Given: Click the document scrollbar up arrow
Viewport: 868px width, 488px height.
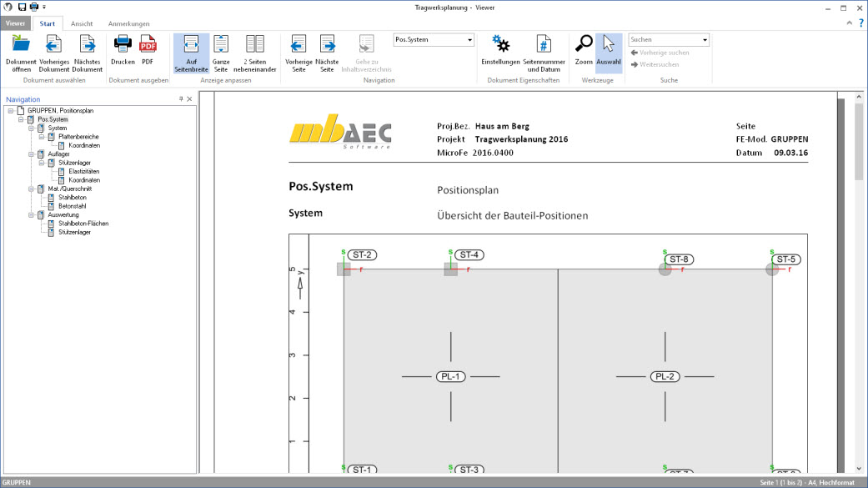Looking at the screenshot, I should [859, 97].
